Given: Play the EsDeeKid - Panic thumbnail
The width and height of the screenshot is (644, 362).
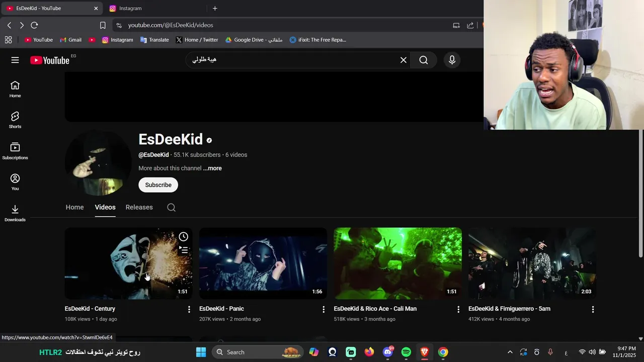Looking at the screenshot, I should point(263,263).
